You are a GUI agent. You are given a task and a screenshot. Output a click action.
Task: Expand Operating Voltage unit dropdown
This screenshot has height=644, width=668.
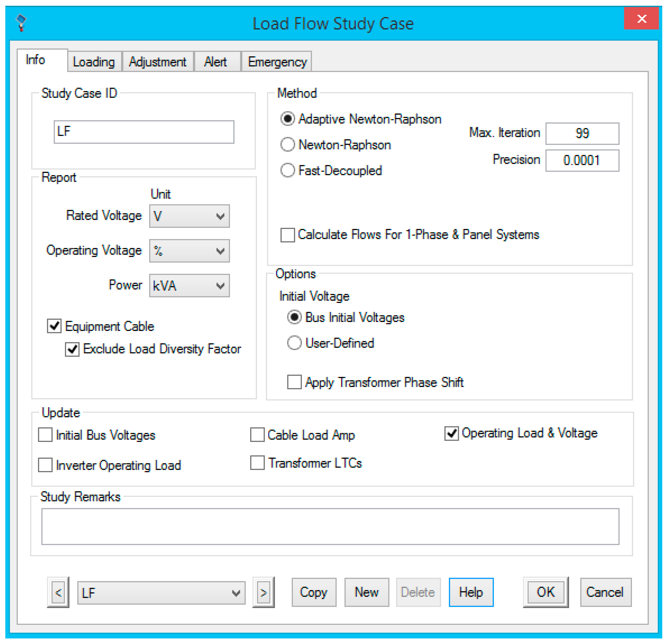220,251
